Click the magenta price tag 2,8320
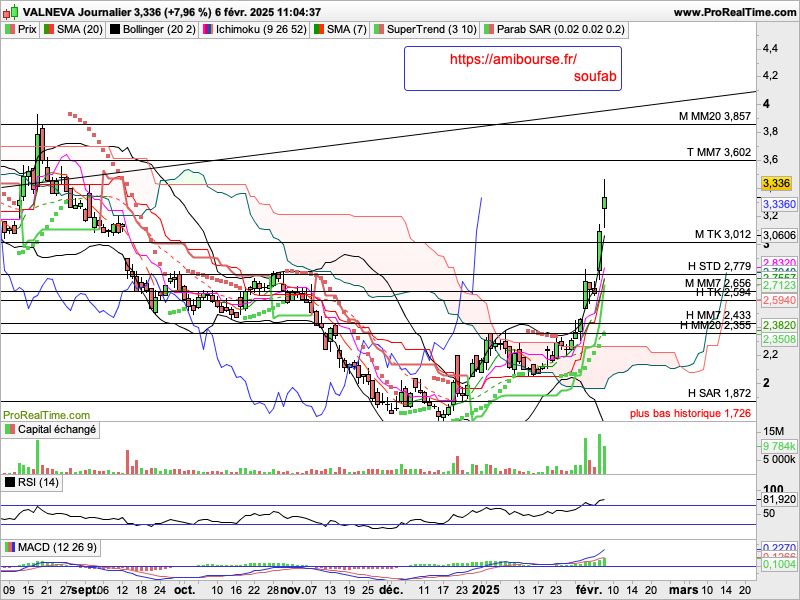800x600 pixels. pyautogui.click(x=779, y=263)
